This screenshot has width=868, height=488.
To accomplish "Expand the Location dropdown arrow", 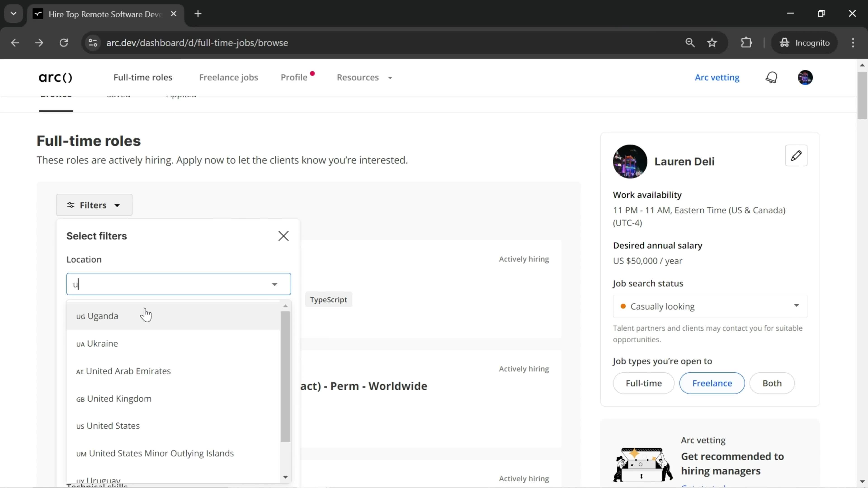I will point(275,284).
